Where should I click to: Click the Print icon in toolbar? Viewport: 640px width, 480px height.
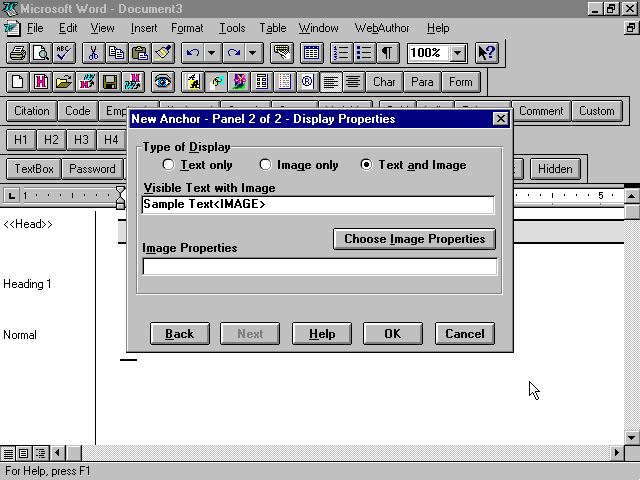point(17,53)
